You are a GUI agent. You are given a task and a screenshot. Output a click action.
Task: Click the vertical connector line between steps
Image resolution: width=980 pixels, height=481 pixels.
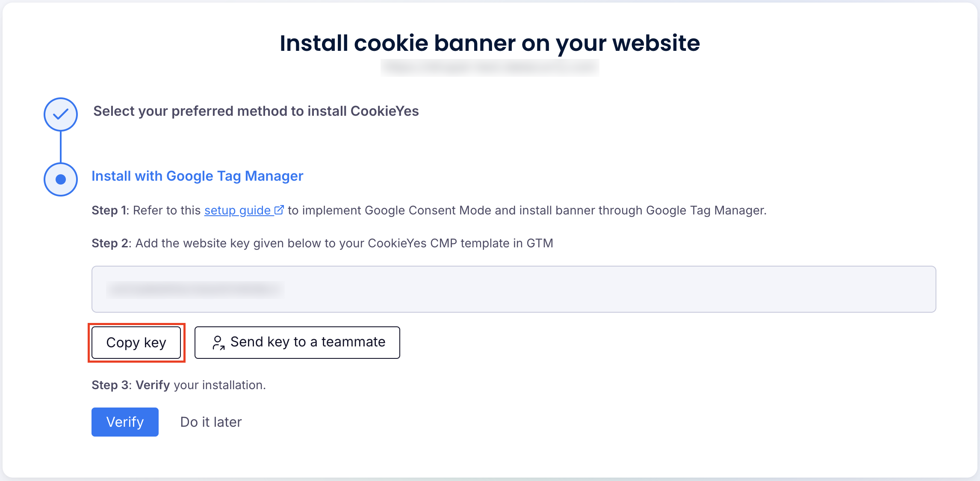pyautogui.click(x=61, y=147)
